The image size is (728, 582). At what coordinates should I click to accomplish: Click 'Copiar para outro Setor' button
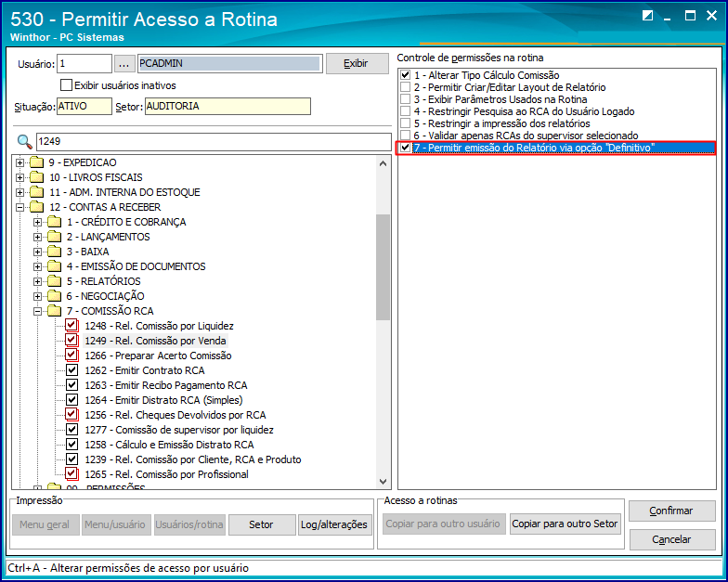[x=565, y=524]
